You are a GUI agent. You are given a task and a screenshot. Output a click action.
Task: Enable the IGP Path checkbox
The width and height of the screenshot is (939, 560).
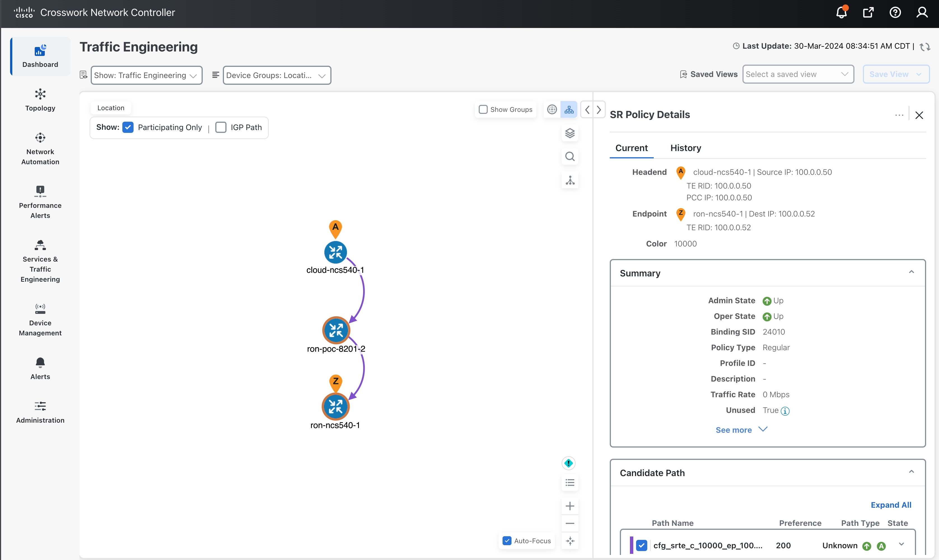click(x=221, y=128)
